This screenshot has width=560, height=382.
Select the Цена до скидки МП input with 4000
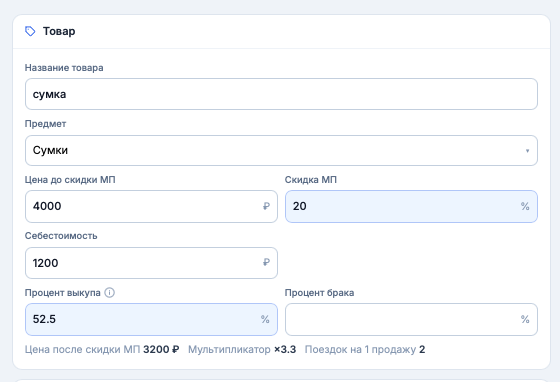coord(151,206)
